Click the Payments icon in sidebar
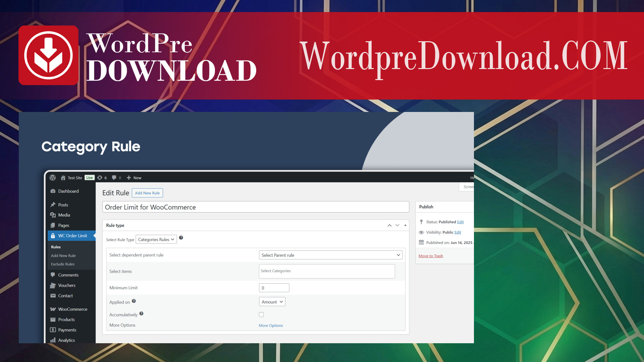Image resolution: width=644 pixels, height=362 pixels. [x=53, y=330]
